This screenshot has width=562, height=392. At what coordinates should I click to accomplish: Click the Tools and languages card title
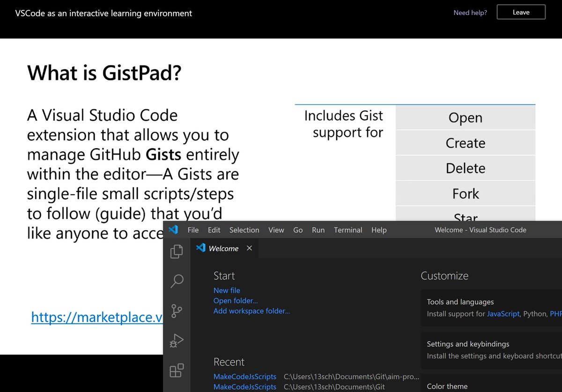pos(460,302)
